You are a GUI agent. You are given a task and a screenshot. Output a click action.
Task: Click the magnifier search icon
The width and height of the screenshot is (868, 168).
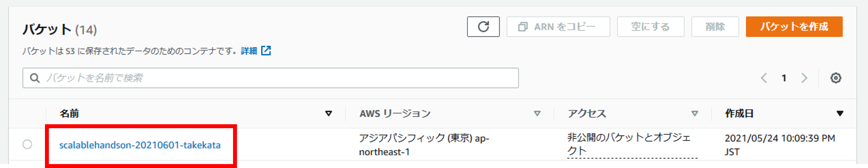point(34,78)
